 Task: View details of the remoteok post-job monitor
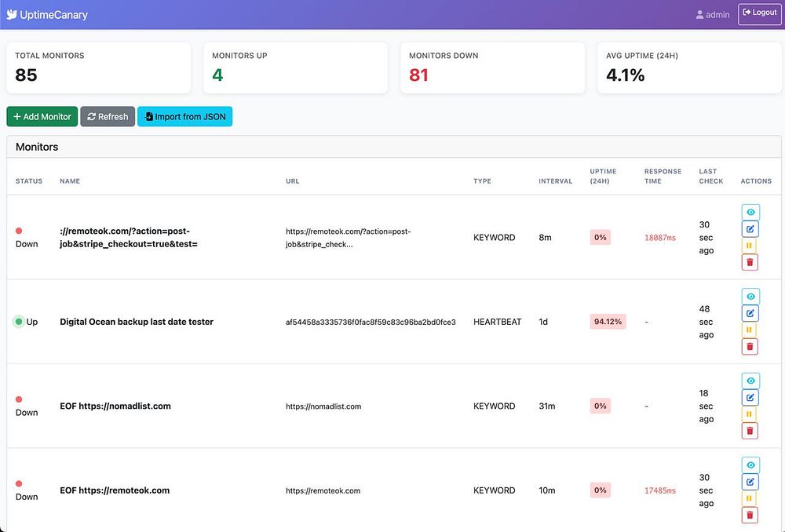click(x=750, y=212)
